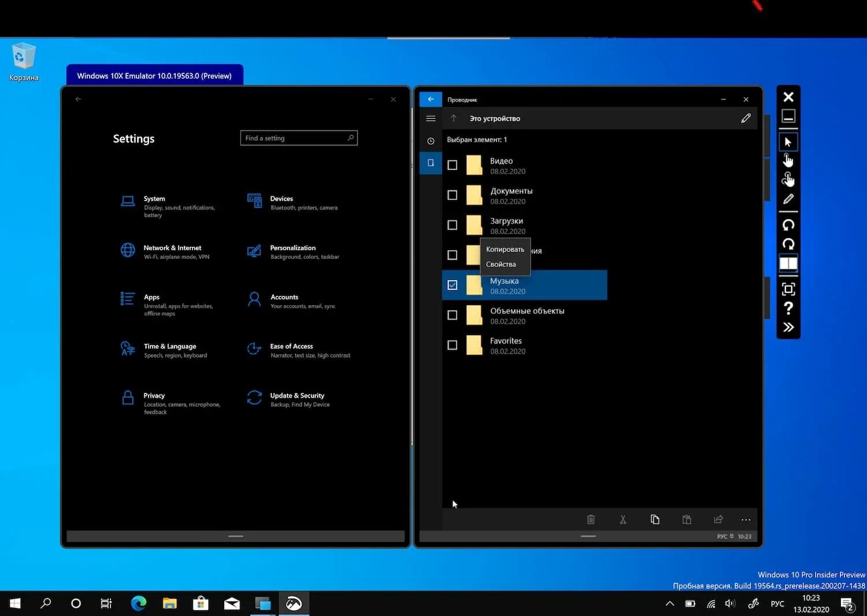Check the Загрузки folder checkbox

(x=453, y=225)
